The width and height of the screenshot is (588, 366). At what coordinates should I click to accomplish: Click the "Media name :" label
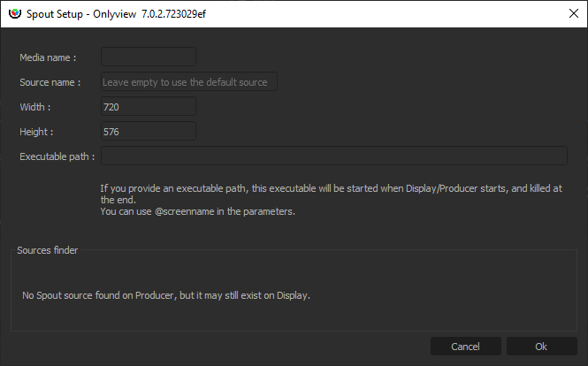(x=48, y=57)
